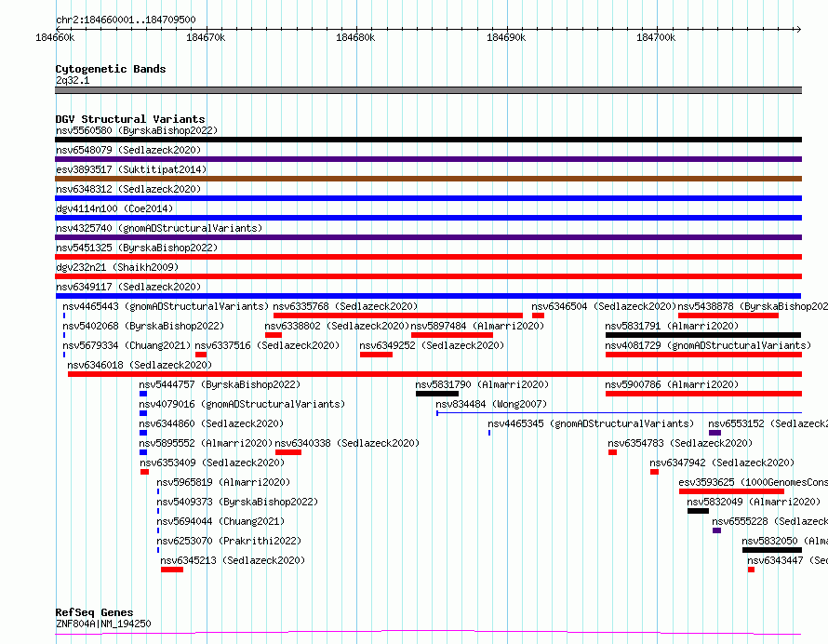The width and height of the screenshot is (828, 644).
Task: Click the nsv6553152 variant label
Action: pos(768,423)
